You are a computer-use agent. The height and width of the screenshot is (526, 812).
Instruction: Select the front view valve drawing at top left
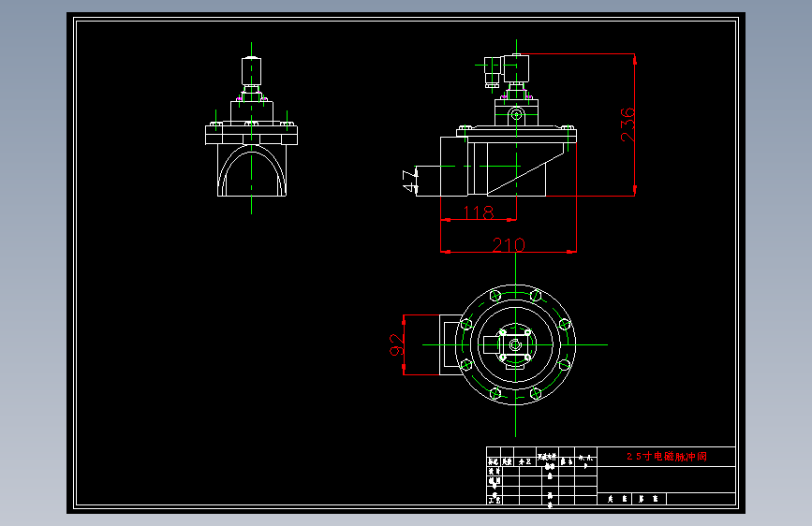pyautogui.click(x=252, y=128)
